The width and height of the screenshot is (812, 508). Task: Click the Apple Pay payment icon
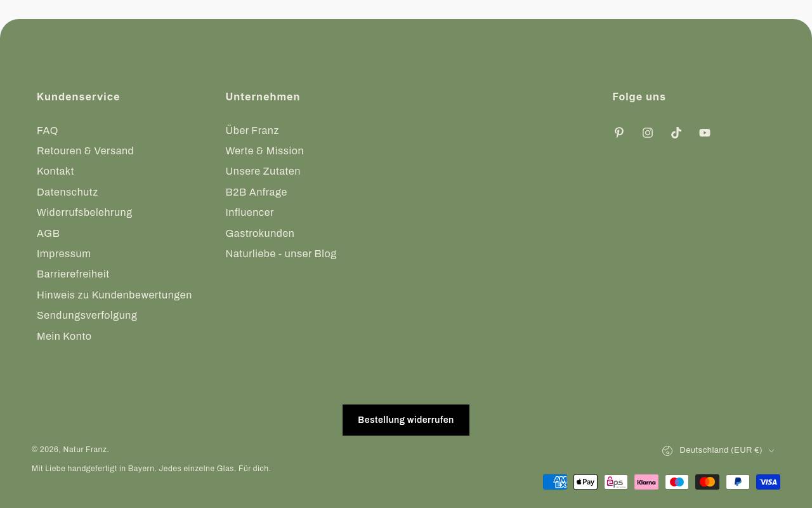click(586, 482)
